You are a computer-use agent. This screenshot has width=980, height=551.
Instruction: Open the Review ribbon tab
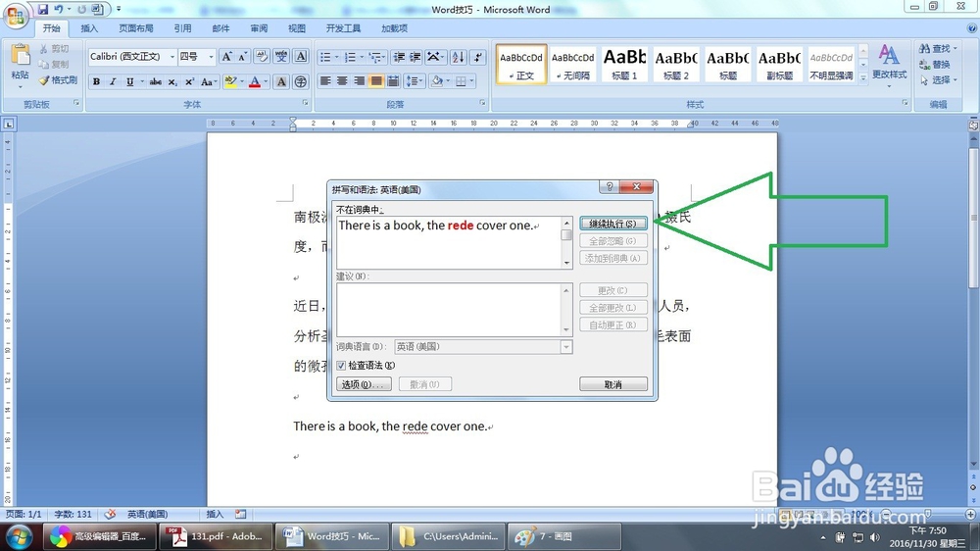point(259,28)
